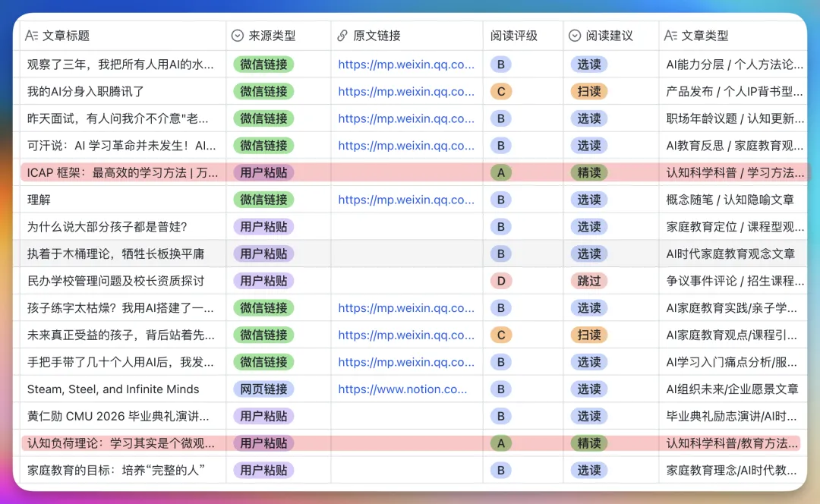
Task: Open the notion.co link for Steam, Steel row
Action: (402, 389)
